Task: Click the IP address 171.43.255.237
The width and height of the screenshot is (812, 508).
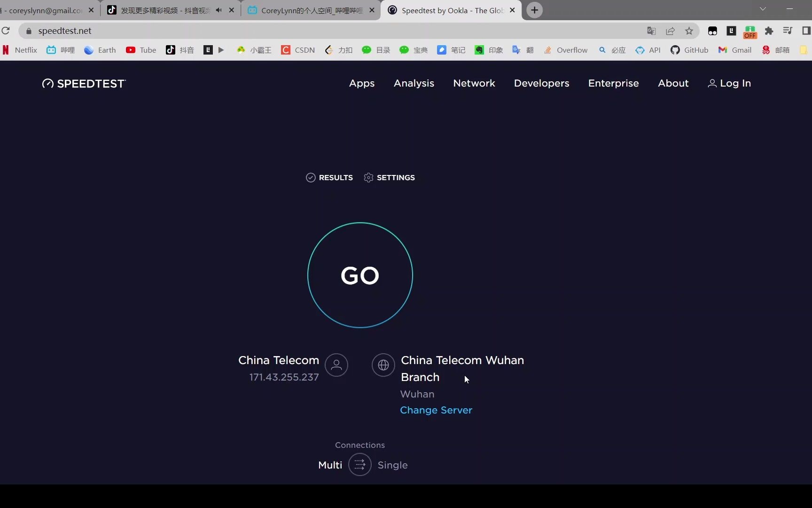Action: pos(284,377)
